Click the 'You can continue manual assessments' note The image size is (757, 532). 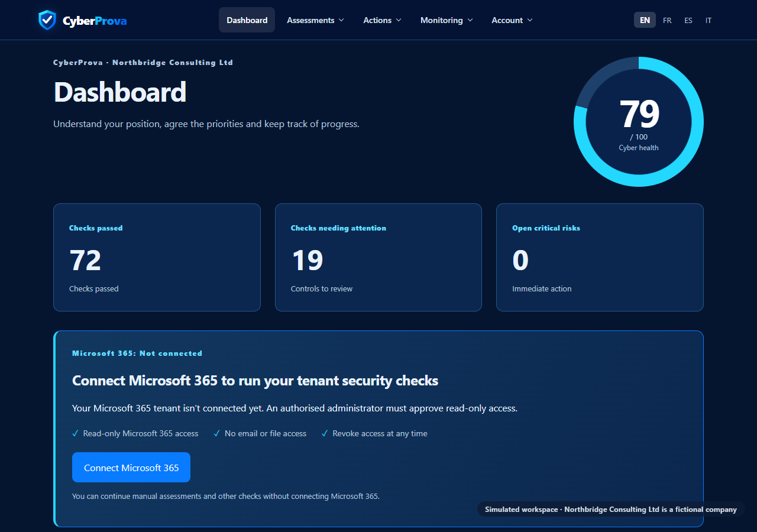pos(226,497)
